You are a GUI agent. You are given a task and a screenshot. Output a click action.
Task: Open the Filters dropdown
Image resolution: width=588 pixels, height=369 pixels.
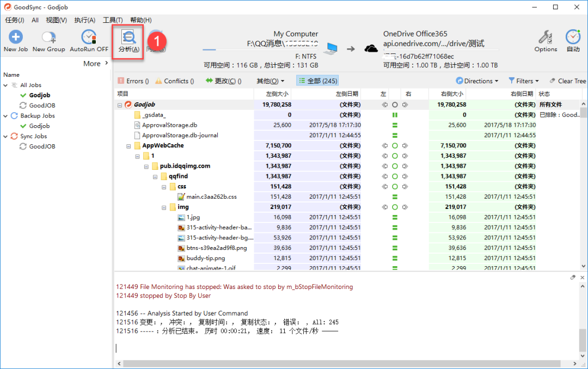[x=524, y=81]
